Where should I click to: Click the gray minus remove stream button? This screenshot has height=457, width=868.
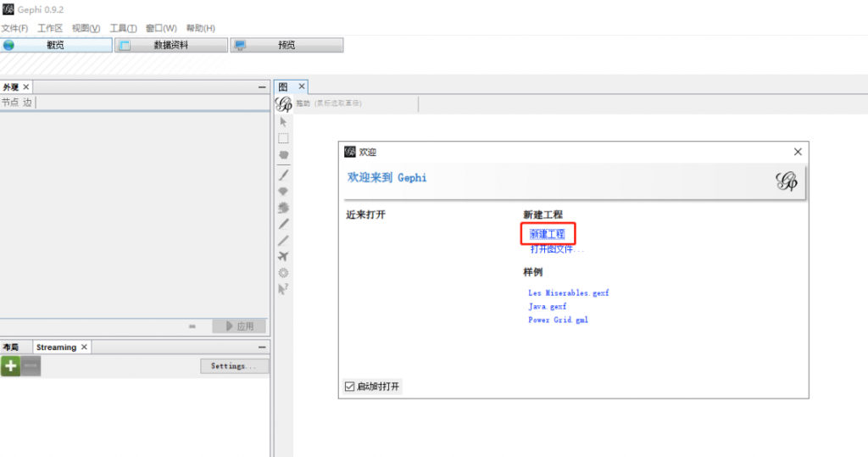click(31, 365)
